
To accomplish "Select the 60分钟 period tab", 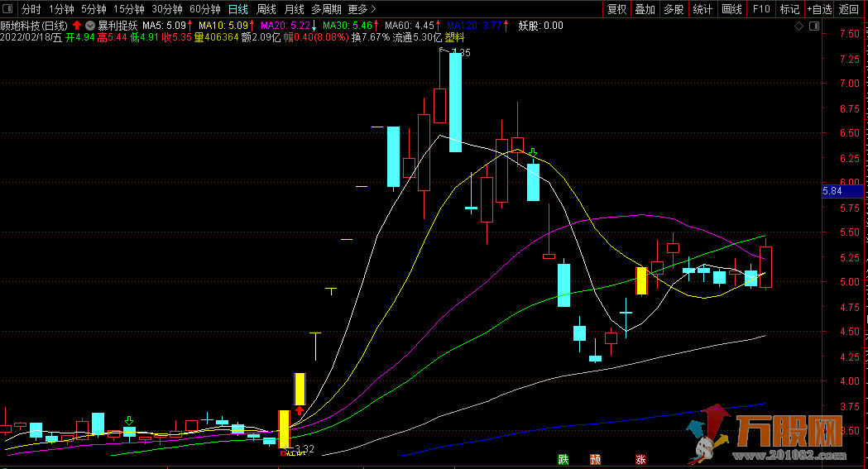I will point(204,9).
